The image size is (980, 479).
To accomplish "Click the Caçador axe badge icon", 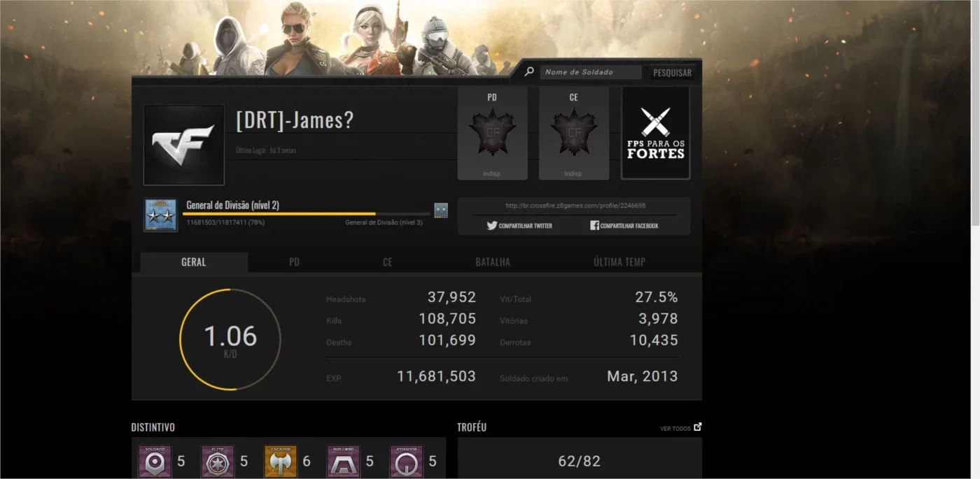I will [x=281, y=462].
